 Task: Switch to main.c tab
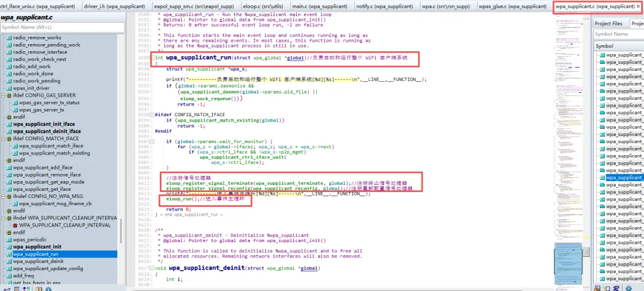320,6
